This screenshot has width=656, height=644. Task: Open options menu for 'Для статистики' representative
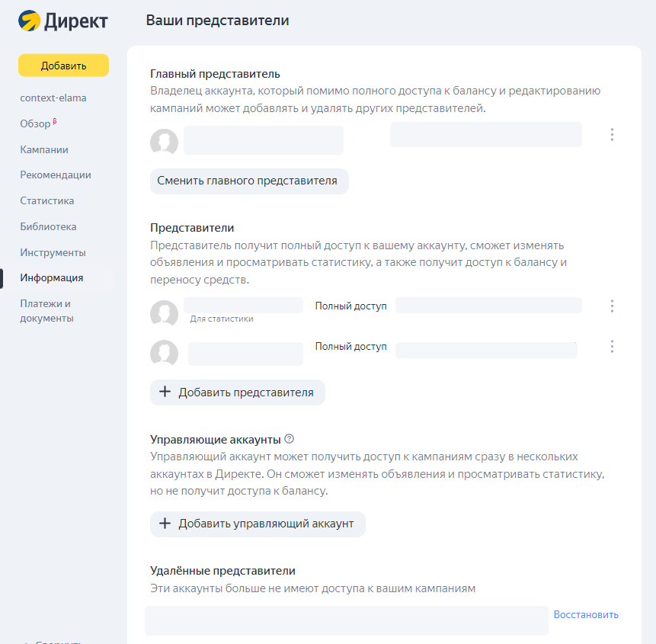[x=612, y=306]
